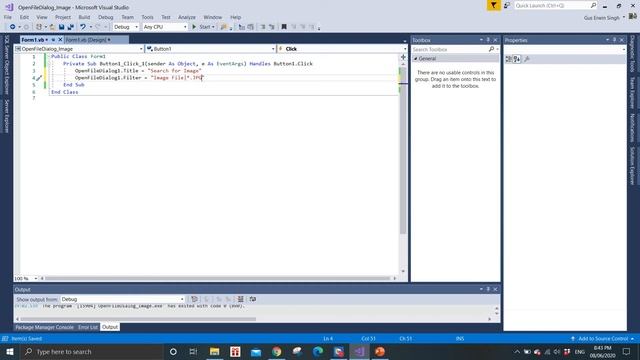Click the Find in Files toolbar icon
This screenshot has width=640, height=360.
[x=224, y=27]
